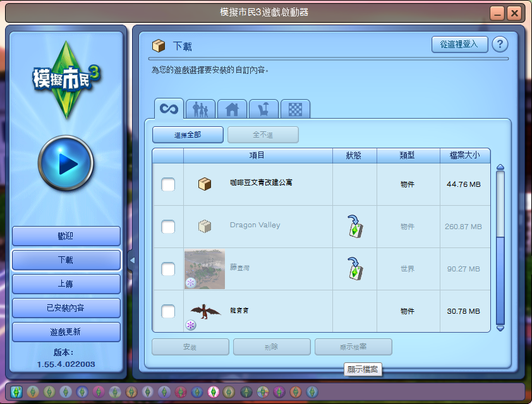Click the Dragon Valley install status icon
Image resolution: width=532 pixels, height=404 pixels.
tap(354, 227)
